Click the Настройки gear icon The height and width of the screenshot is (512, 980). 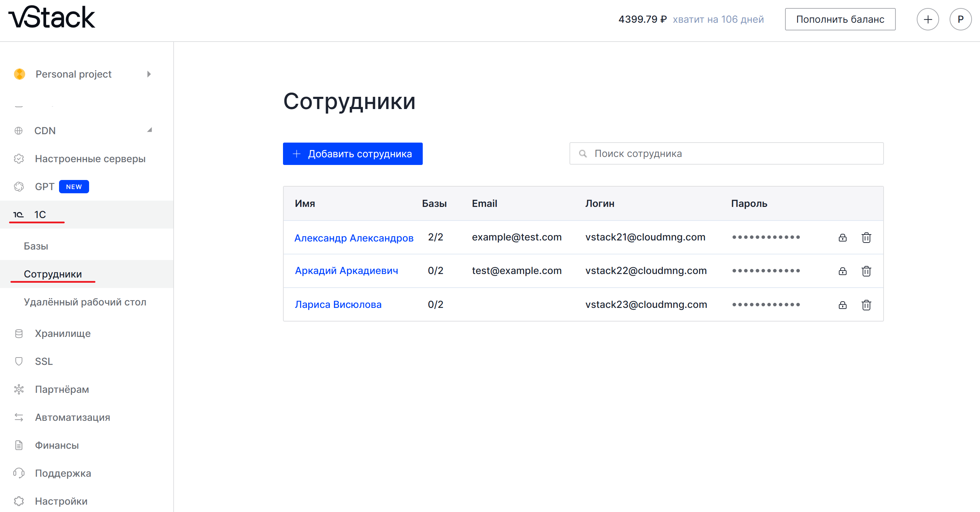[19, 501]
